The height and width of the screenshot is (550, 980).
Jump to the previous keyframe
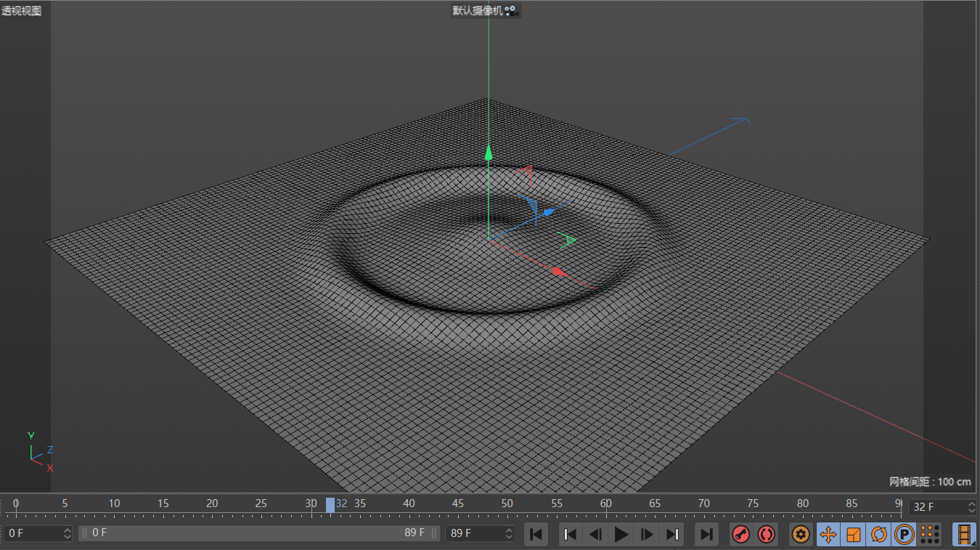(570, 535)
